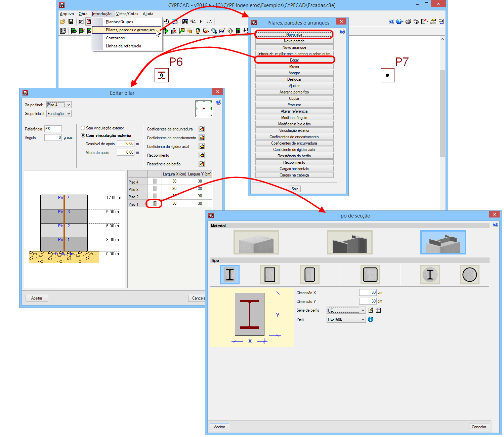Expand the globe icon dropdown arrow
This screenshot has height=437, width=504.
403,22
